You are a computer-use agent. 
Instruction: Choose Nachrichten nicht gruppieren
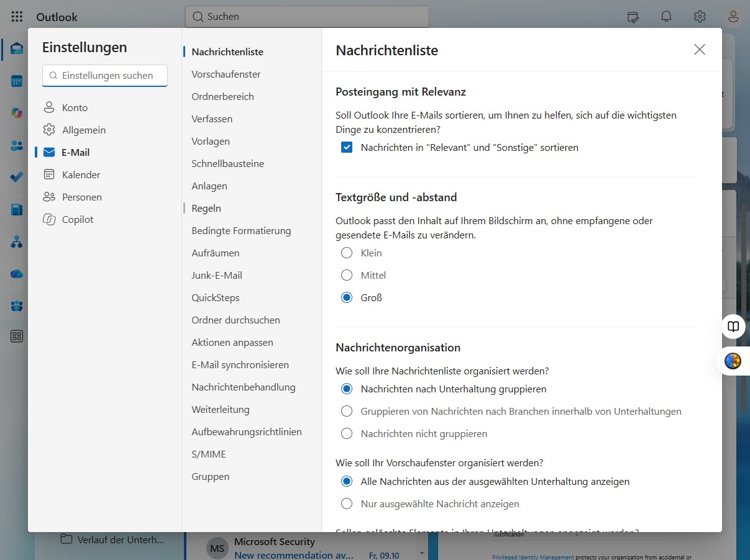pos(347,433)
